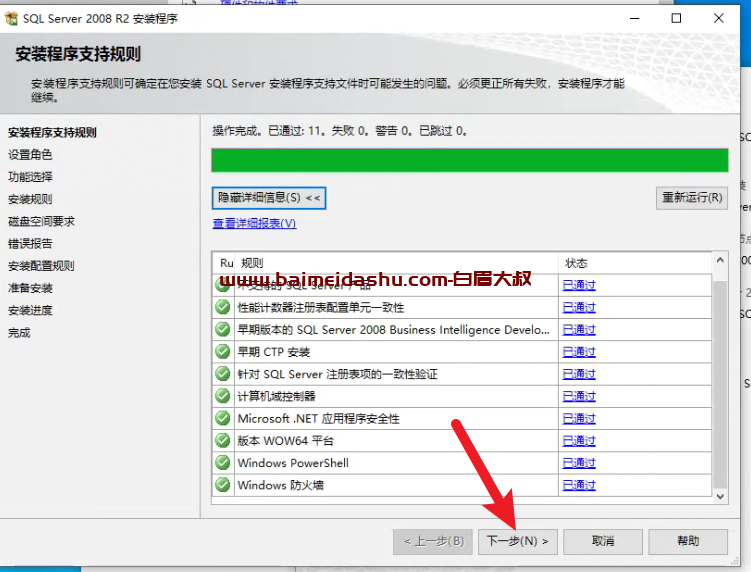751x572 pixels.
Task: Click rule text Windows 防火墙
Action: 281,485
